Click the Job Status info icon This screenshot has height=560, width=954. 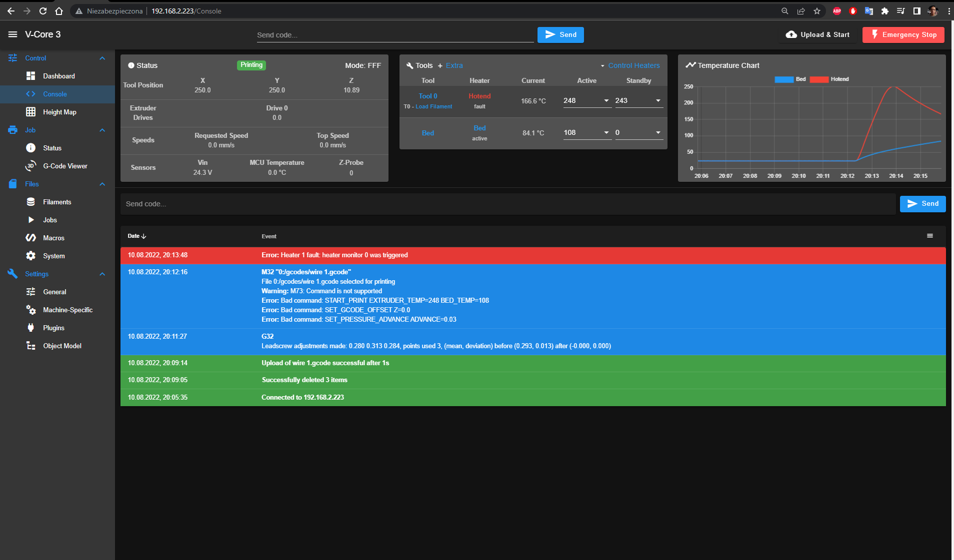[31, 148]
